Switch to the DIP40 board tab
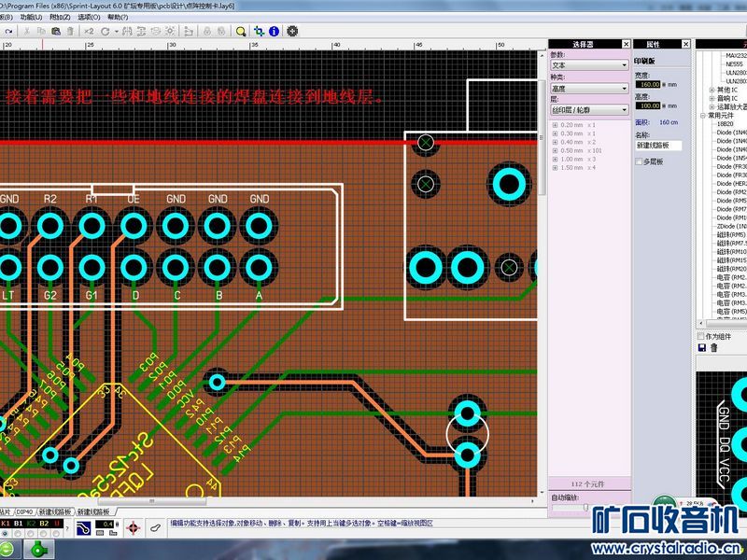 25,512
